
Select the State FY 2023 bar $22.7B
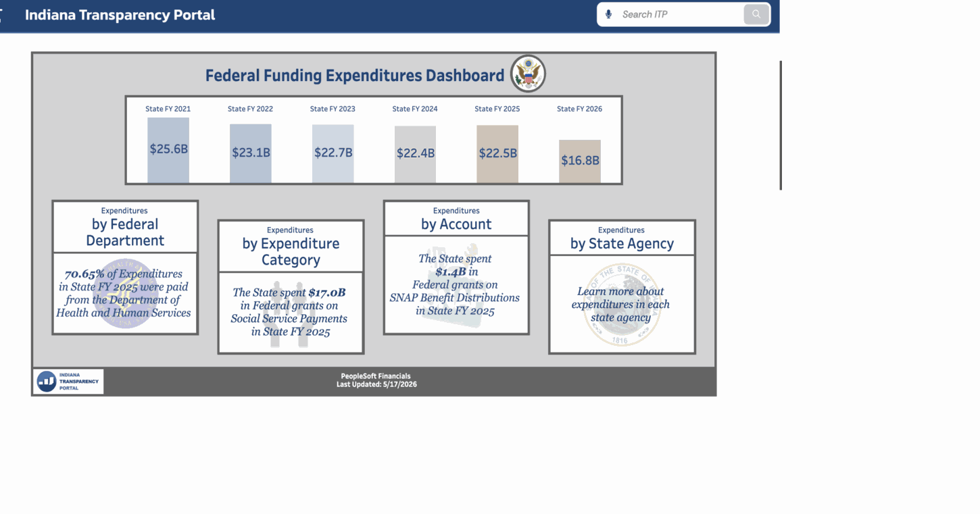coord(333,153)
